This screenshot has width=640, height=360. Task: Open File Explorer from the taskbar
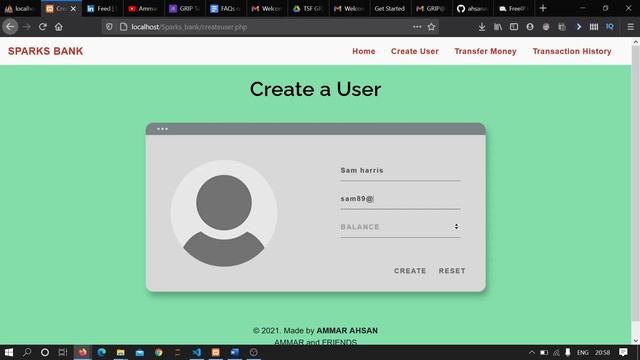click(120, 352)
